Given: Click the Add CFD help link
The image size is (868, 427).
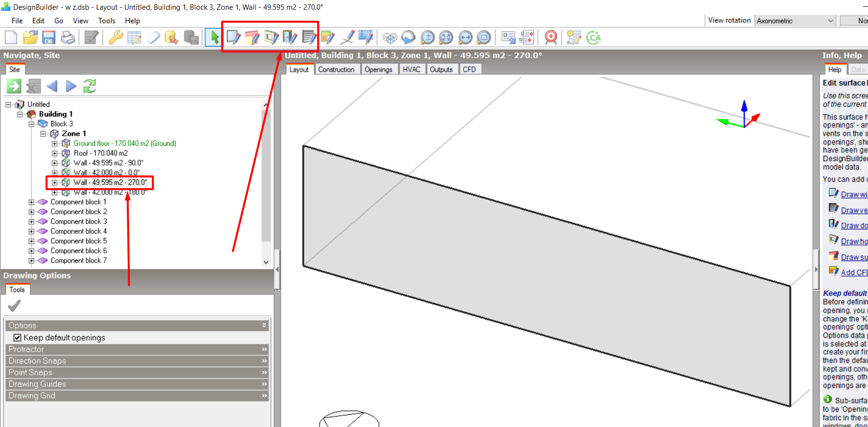Looking at the screenshot, I should click(x=854, y=272).
